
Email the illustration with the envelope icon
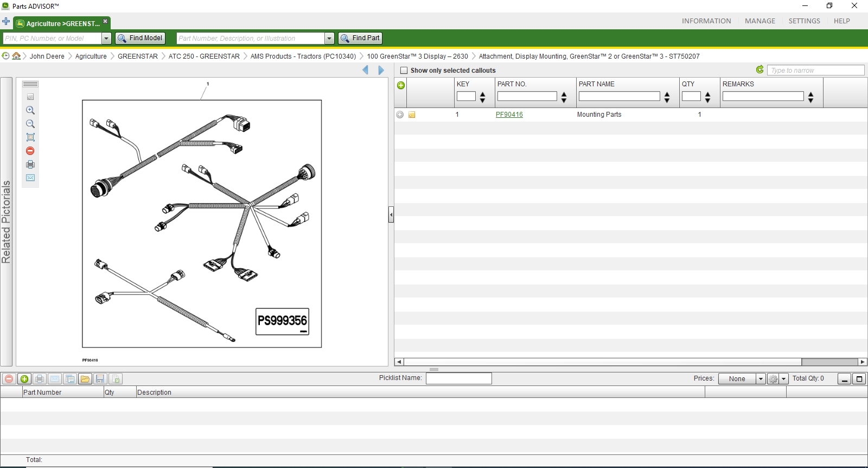pos(30,178)
